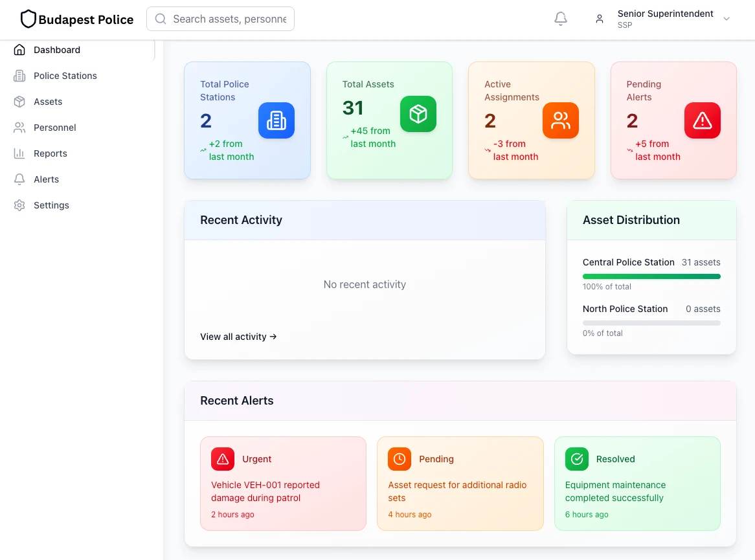The width and height of the screenshot is (755, 560).
Task: Click the '0 assets' value
Action: tap(703, 309)
